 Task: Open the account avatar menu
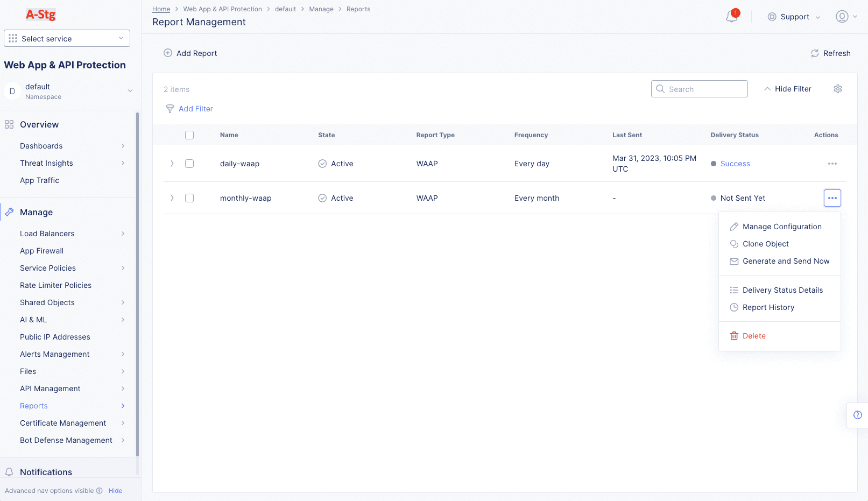[x=842, y=16]
